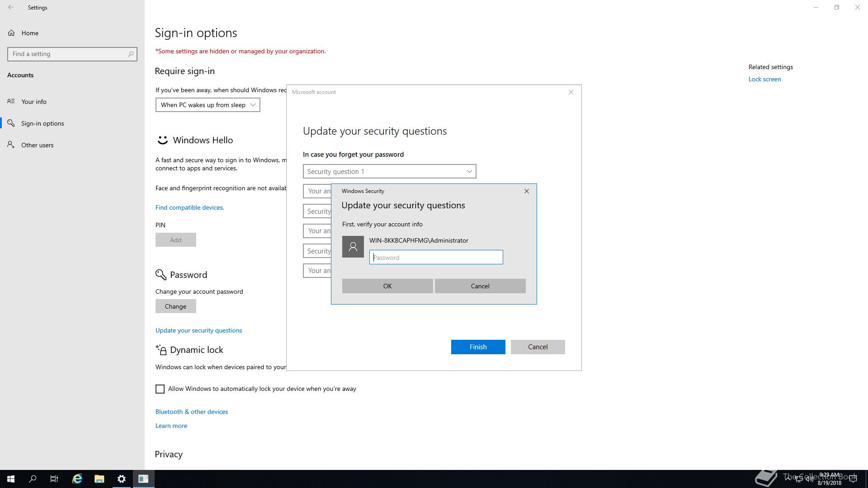This screenshot has height=488, width=868.
Task: Click the Windows Hello smiley icon
Action: click(x=162, y=140)
